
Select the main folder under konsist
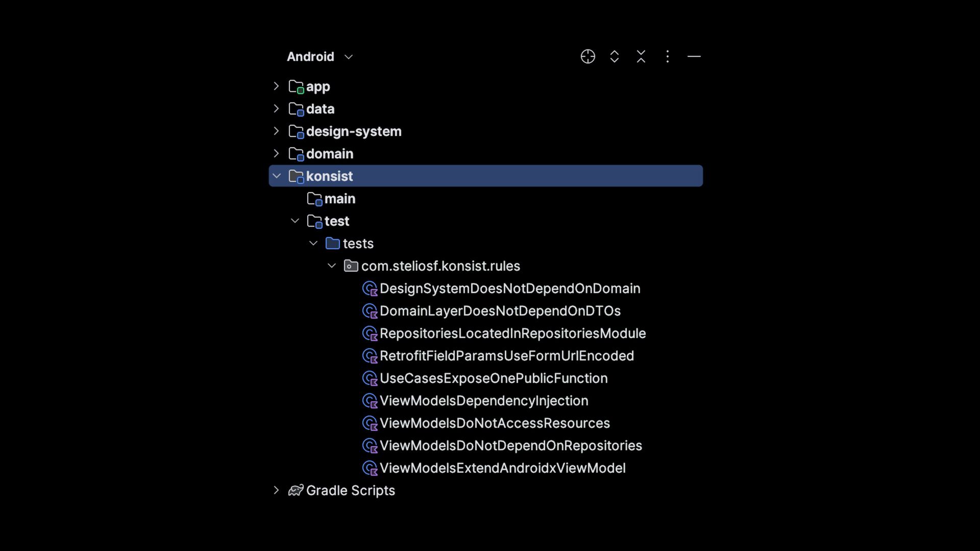[331, 199]
